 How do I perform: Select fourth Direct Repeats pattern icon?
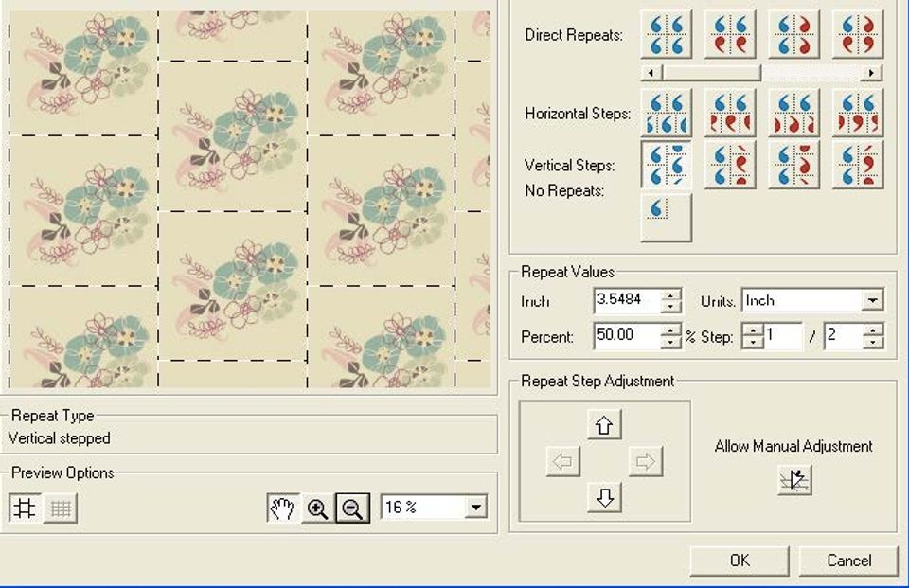click(858, 34)
